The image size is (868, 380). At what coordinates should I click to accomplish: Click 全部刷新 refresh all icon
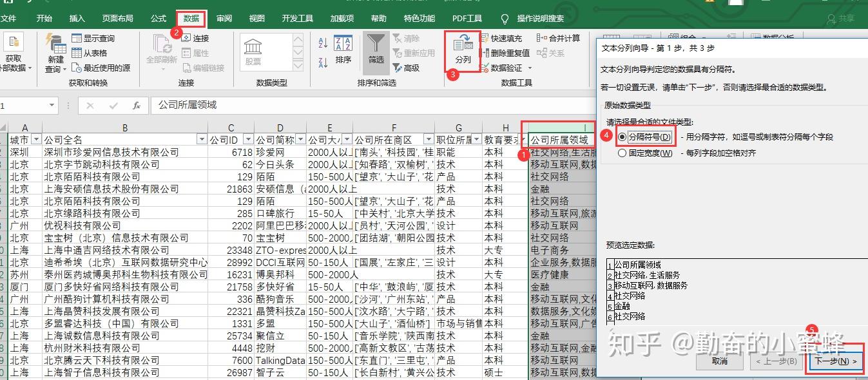[162, 44]
